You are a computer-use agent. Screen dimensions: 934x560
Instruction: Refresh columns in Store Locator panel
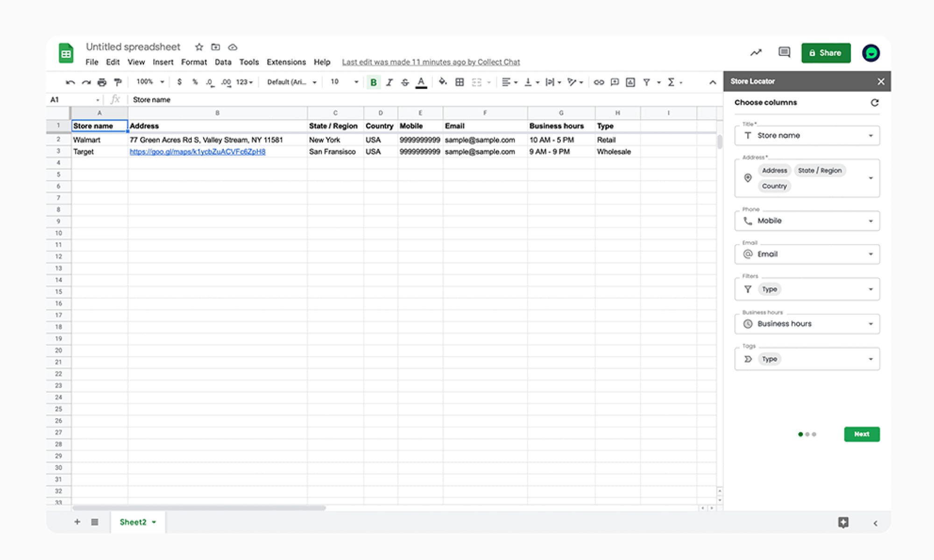[874, 103]
